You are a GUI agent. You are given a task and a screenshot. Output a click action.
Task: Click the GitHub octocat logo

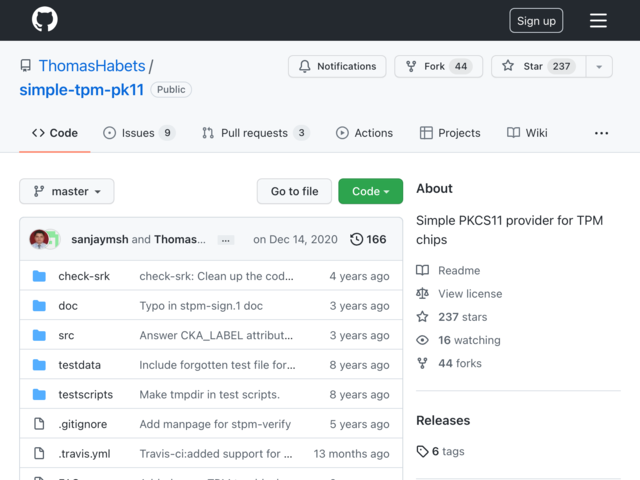pyautogui.click(x=44, y=19)
